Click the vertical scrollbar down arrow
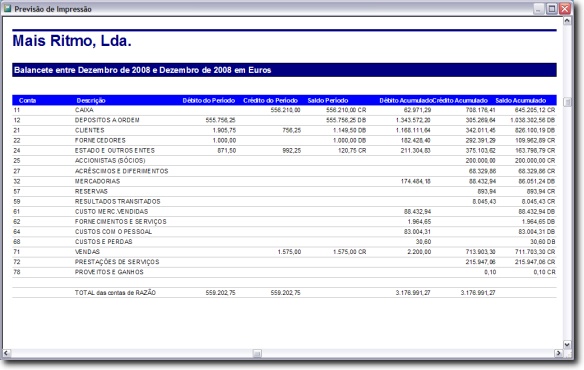Image resolution: width=584 pixels, height=370 pixels. pos(567,345)
